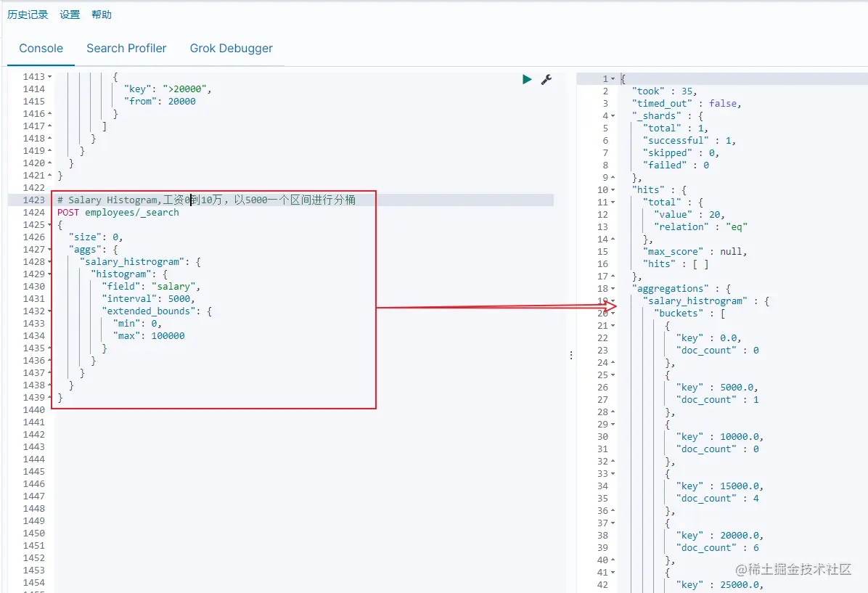Collapse _shards block at output line 4
Viewport: 868px width, 593px height.
[613, 116]
